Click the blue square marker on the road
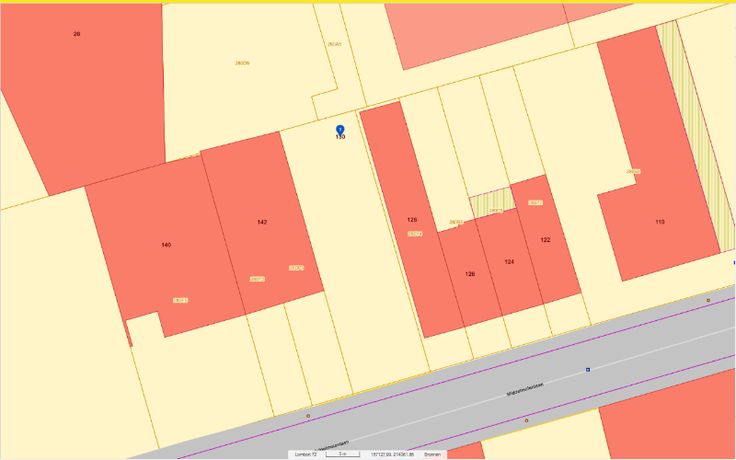This screenshot has width=736, height=460. click(x=588, y=369)
